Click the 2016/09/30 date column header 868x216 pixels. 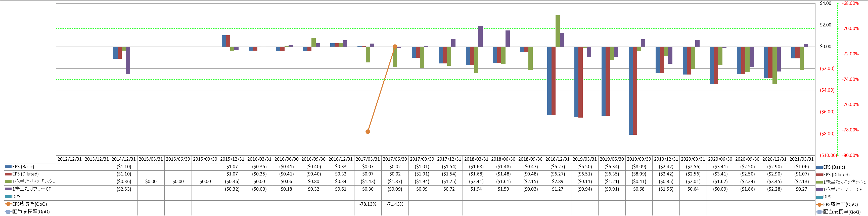coord(313,159)
